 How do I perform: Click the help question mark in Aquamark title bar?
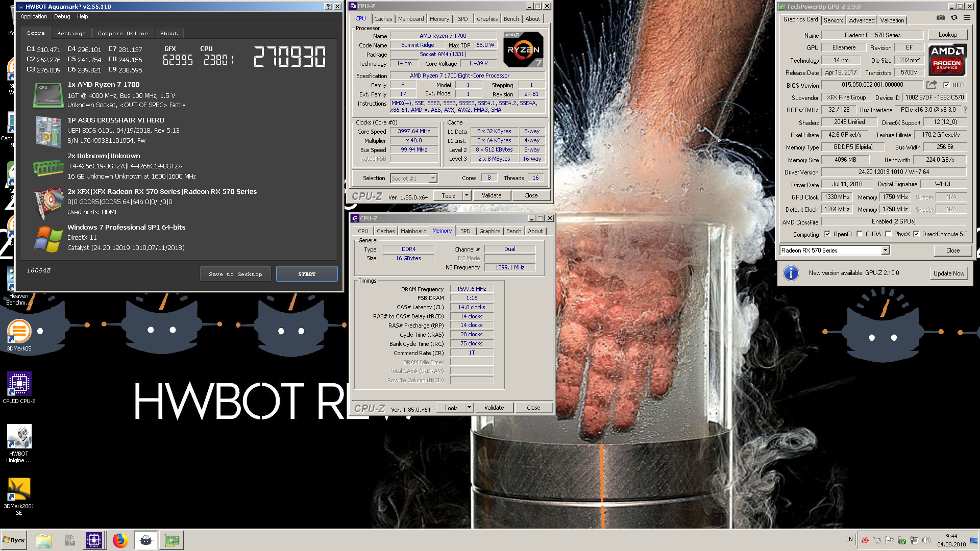pos(328,7)
